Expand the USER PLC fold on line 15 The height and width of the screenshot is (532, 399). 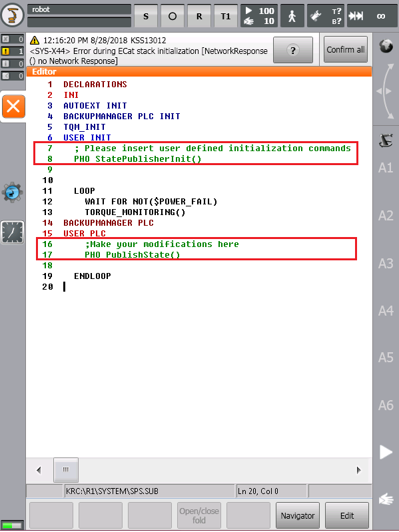coord(85,234)
